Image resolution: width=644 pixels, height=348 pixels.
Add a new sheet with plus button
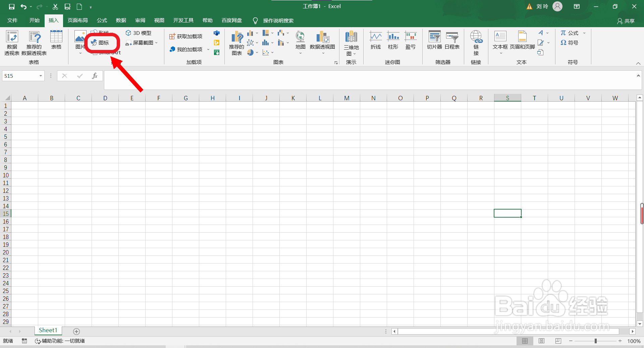pos(76,331)
